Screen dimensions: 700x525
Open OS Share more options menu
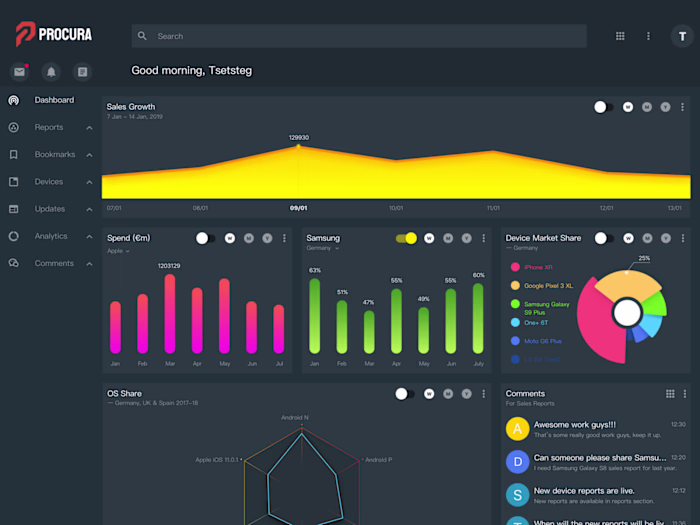click(x=483, y=394)
